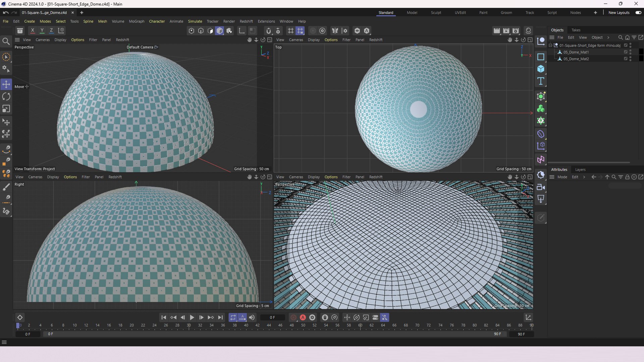Open the timeline dope sheet icon
The width and height of the screenshot is (644, 362).
pyautogui.click(x=528, y=317)
